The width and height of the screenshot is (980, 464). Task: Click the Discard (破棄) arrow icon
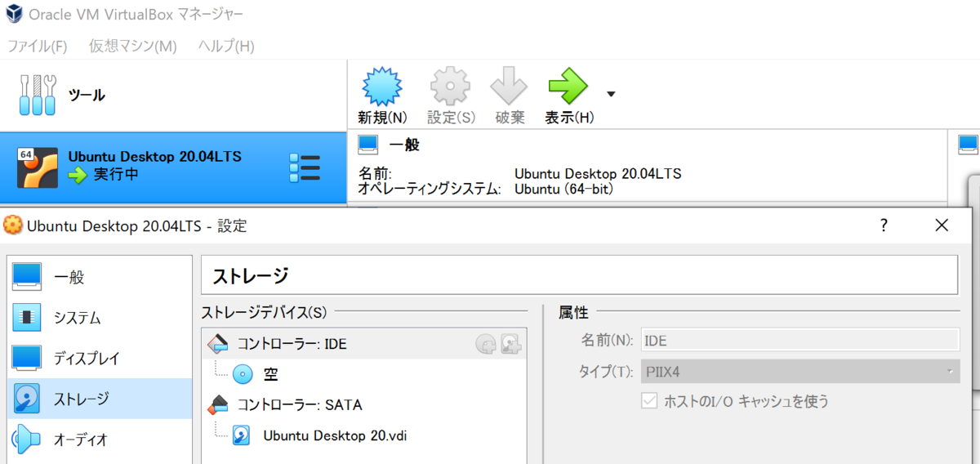point(510,85)
